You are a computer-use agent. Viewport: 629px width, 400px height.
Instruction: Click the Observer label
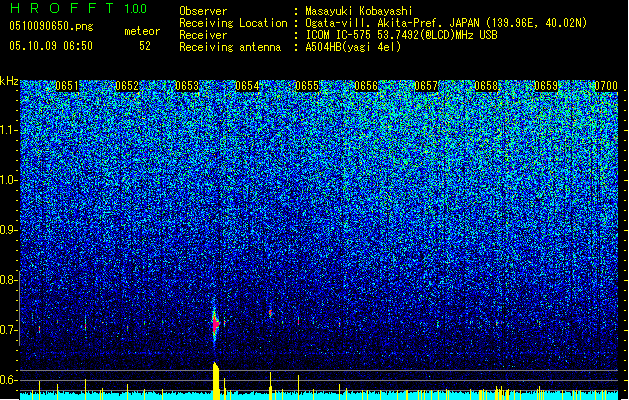pos(203,11)
